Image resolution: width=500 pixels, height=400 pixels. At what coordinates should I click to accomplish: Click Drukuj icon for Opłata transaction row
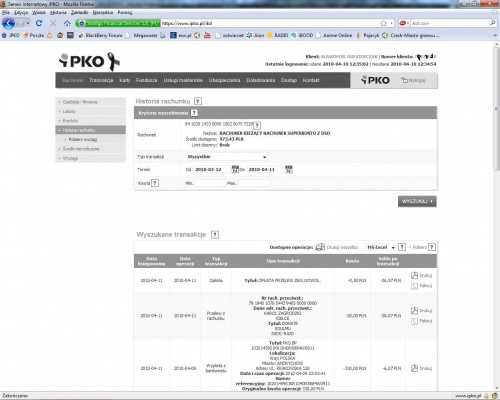pyautogui.click(x=414, y=275)
